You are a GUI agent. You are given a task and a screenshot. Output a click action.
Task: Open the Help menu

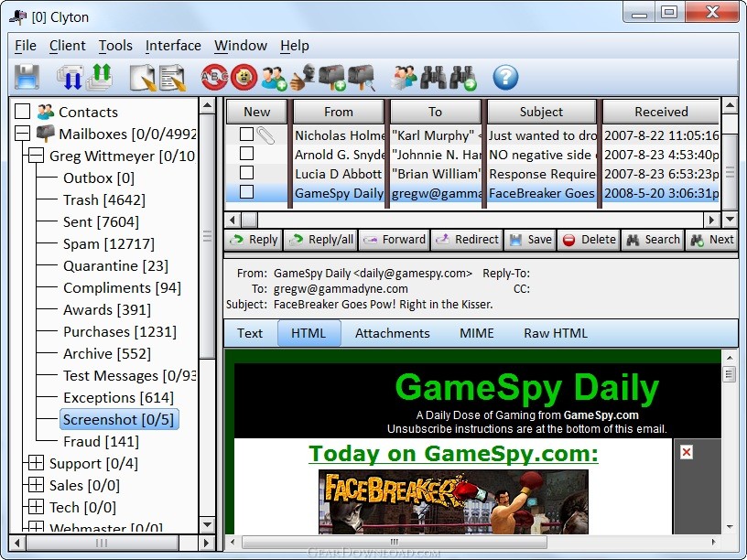coord(295,46)
